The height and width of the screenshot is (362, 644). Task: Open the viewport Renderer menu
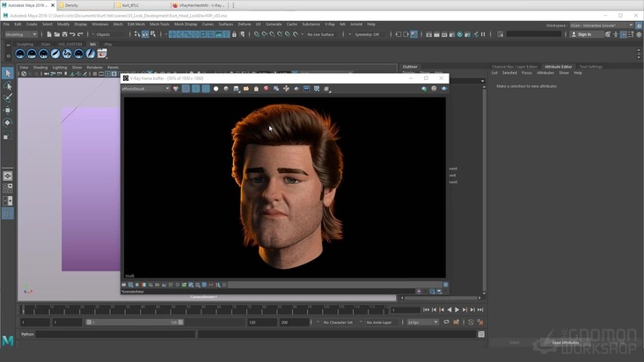tap(94, 68)
